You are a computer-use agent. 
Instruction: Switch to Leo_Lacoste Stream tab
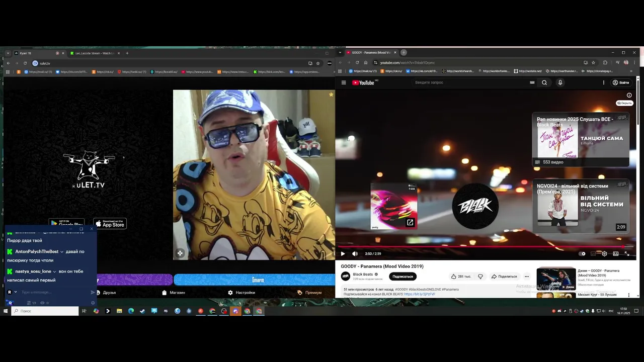coord(95,53)
